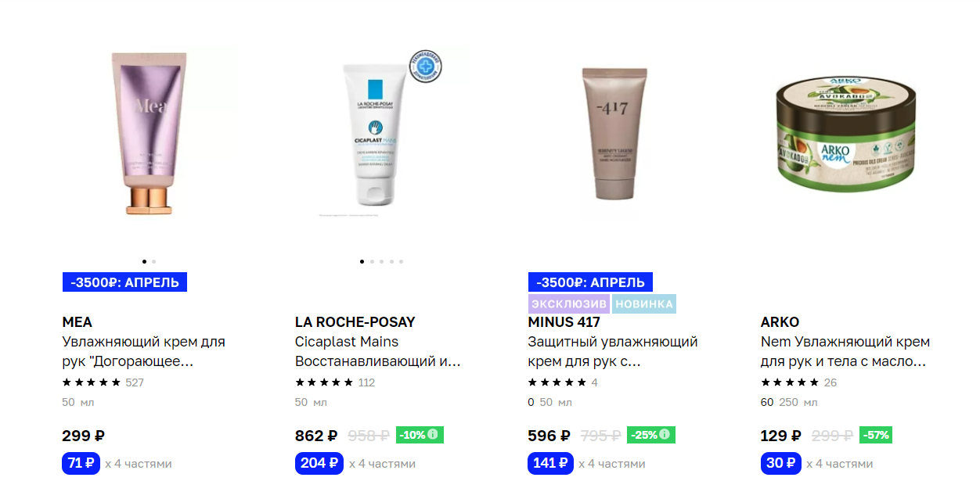Click star rating of Minus 417 cream

pyautogui.click(x=557, y=382)
